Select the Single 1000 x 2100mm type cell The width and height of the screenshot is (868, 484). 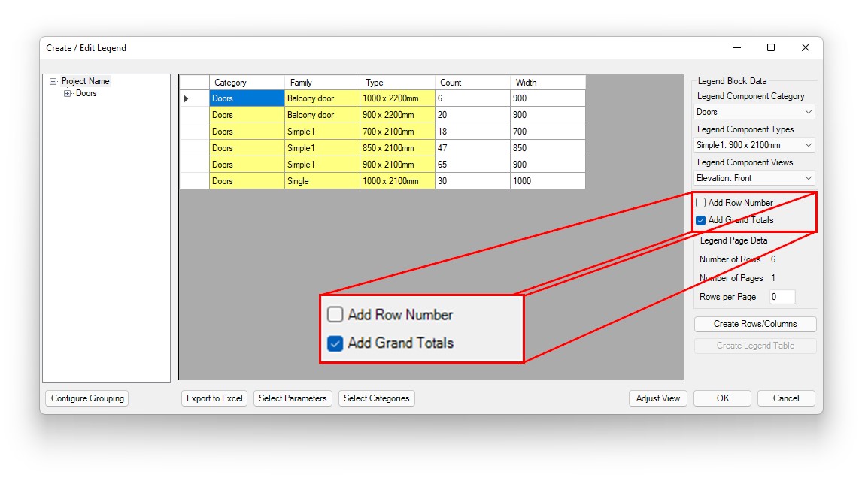[397, 181]
